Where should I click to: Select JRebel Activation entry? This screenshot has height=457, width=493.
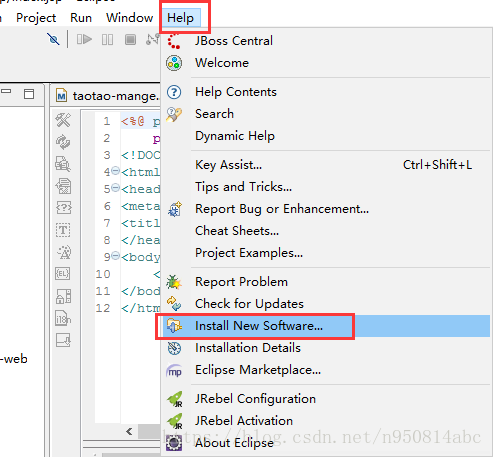tap(326, 421)
